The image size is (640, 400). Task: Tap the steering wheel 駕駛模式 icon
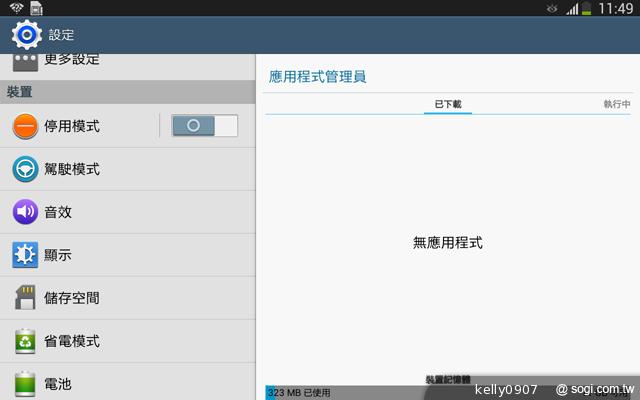tap(25, 169)
